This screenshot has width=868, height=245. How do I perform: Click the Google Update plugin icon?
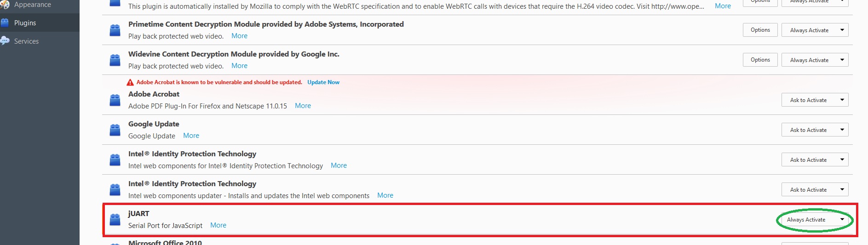[x=115, y=130]
